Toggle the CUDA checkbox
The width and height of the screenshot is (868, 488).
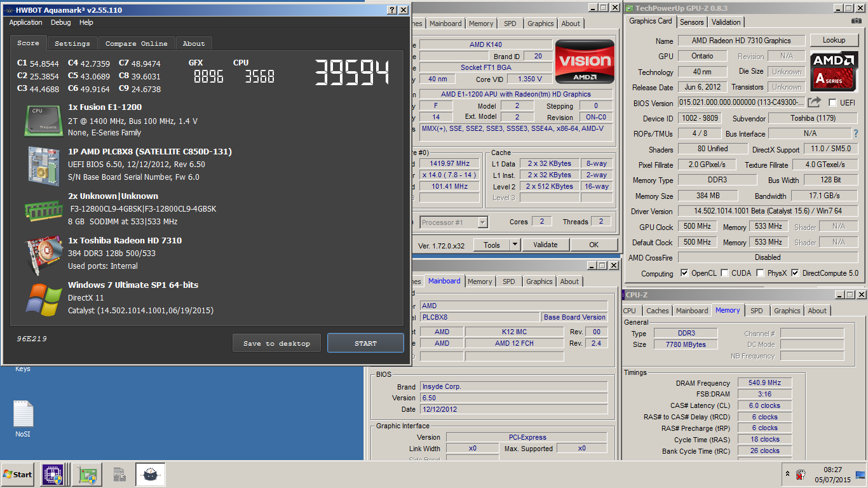725,273
